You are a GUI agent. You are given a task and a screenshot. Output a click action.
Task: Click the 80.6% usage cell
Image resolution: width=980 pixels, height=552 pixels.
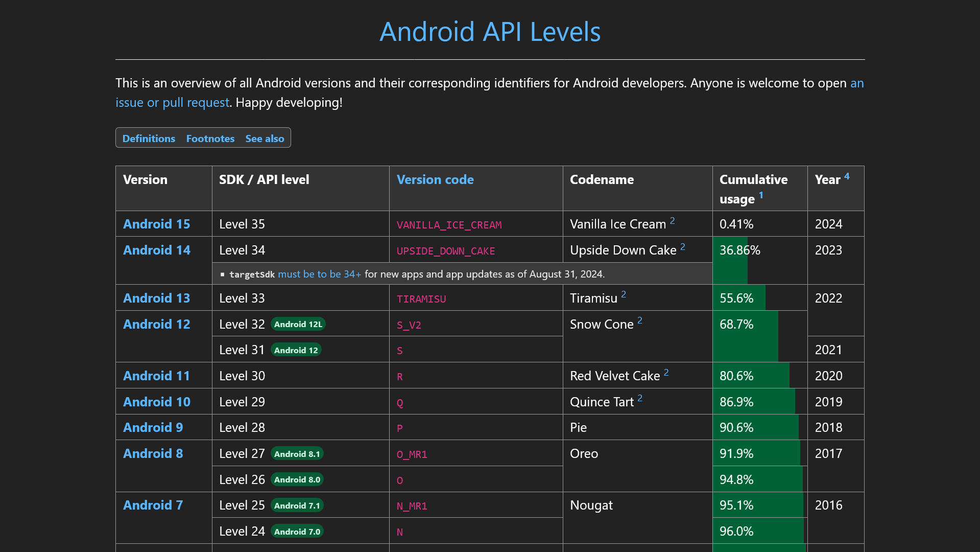click(760, 376)
